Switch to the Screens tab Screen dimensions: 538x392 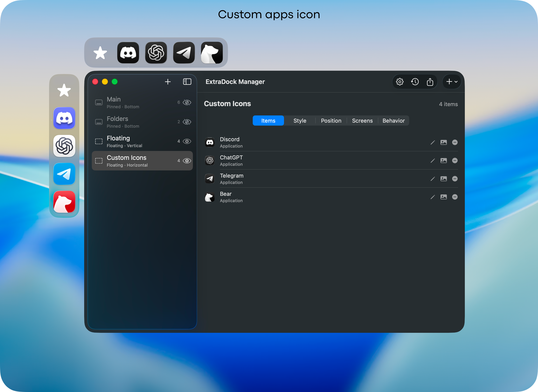point(362,121)
